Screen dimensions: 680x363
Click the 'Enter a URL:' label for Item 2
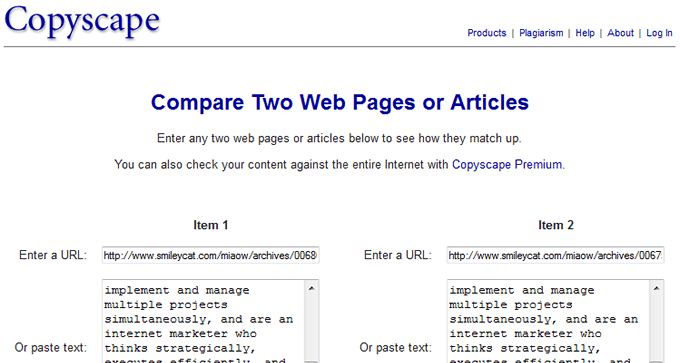click(398, 255)
